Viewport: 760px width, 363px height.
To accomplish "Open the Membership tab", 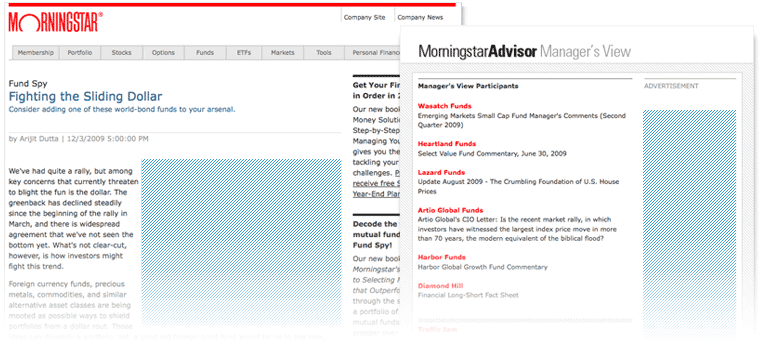I will coord(35,53).
